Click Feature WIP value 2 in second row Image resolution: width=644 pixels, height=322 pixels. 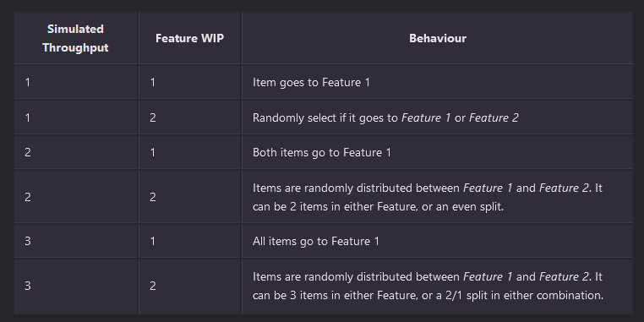point(153,117)
